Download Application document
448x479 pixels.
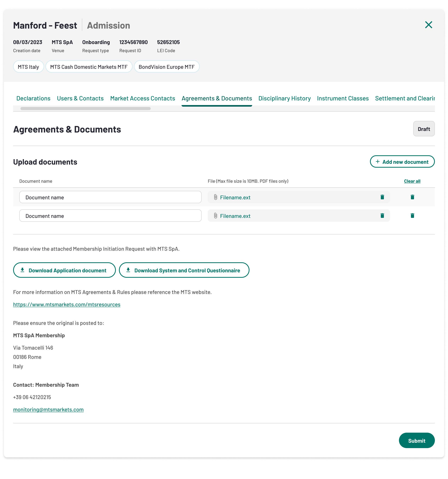point(64,270)
